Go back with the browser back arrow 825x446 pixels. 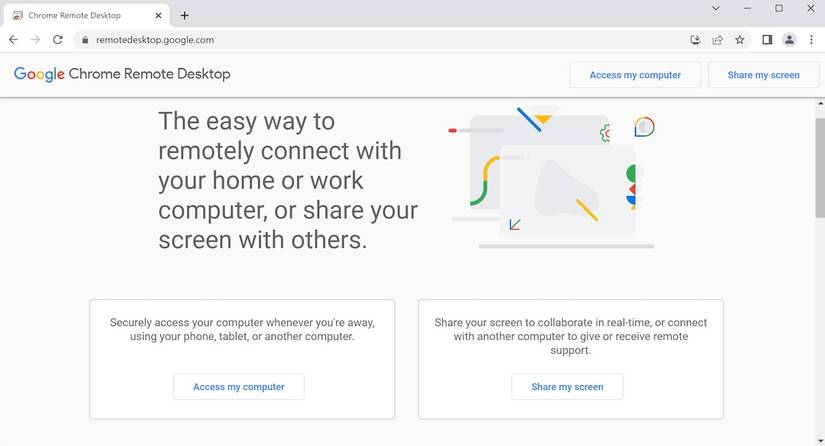(14, 39)
